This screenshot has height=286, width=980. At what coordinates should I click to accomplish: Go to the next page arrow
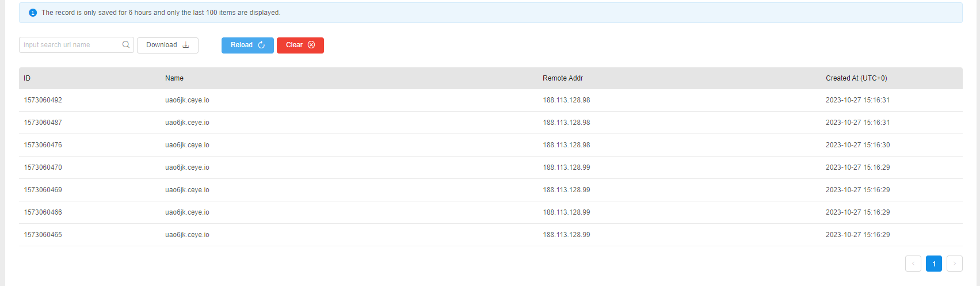click(x=954, y=264)
